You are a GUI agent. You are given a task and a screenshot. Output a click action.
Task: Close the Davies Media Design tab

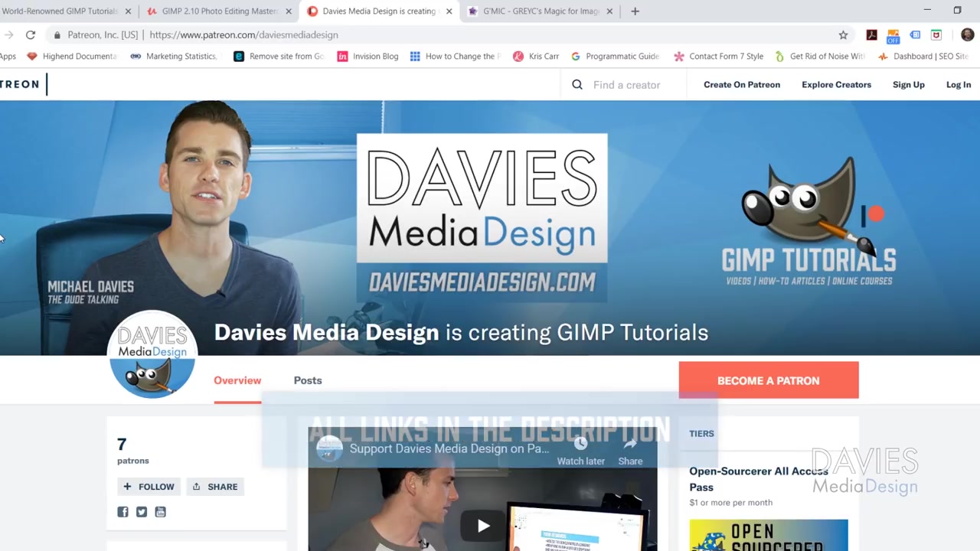[x=449, y=11]
